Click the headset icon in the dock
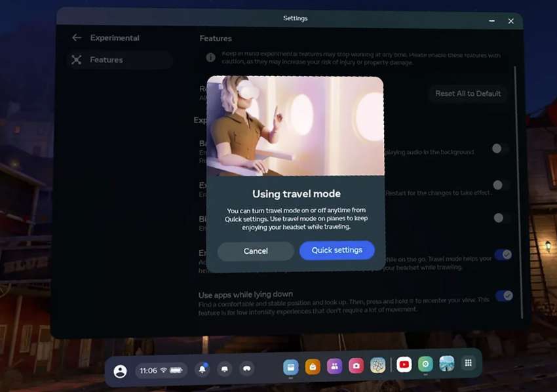This screenshot has width=557, height=392. click(x=246, y=369)
